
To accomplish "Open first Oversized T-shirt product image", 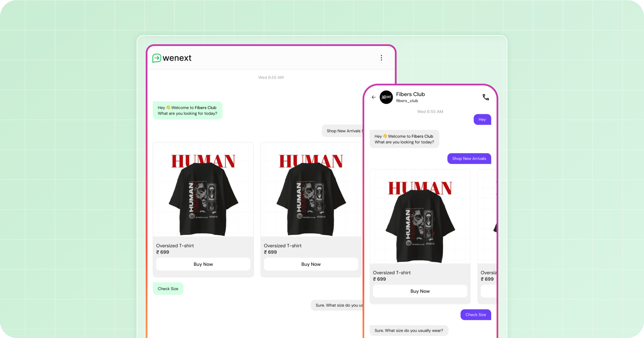I will [203, 190].
